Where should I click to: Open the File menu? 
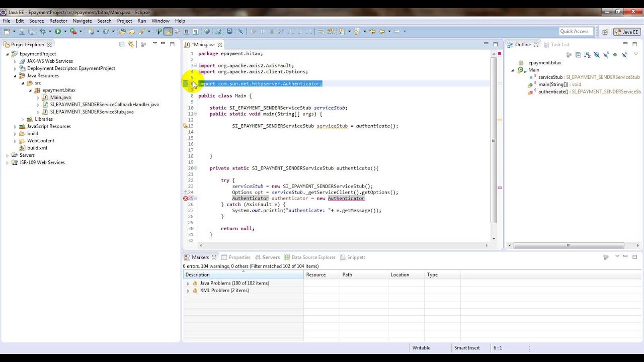(7, 21)
